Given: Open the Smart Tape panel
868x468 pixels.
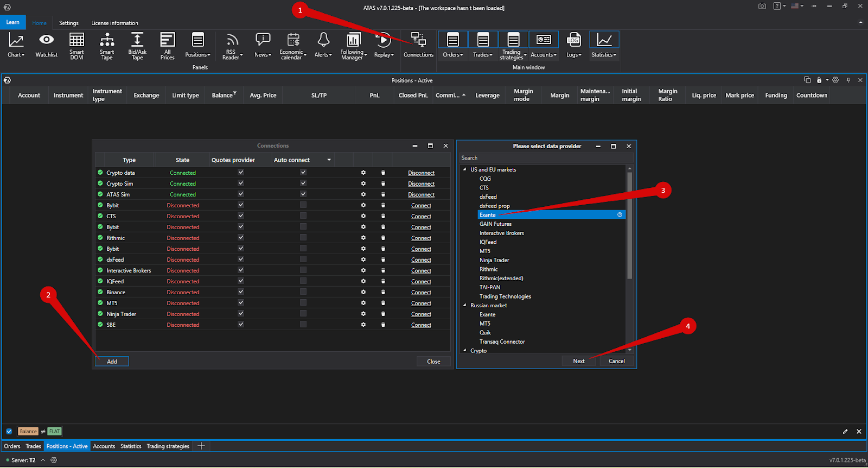Looking at the screenshot, I should [107, 40].
